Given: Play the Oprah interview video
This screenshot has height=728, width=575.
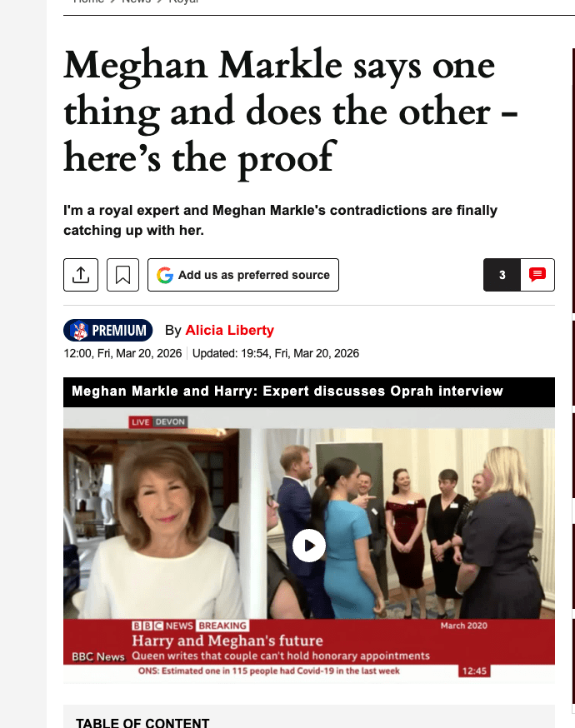Looking at the screenshot, I should (x=309, y=546).
